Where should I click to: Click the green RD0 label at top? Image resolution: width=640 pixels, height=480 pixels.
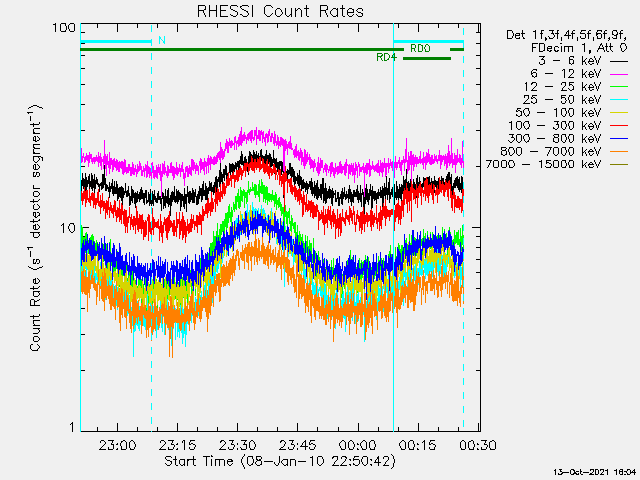pos(420,48)
